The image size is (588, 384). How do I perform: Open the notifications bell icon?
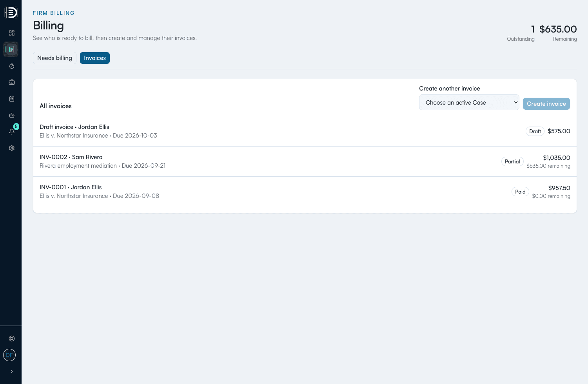tap(12, 132)
